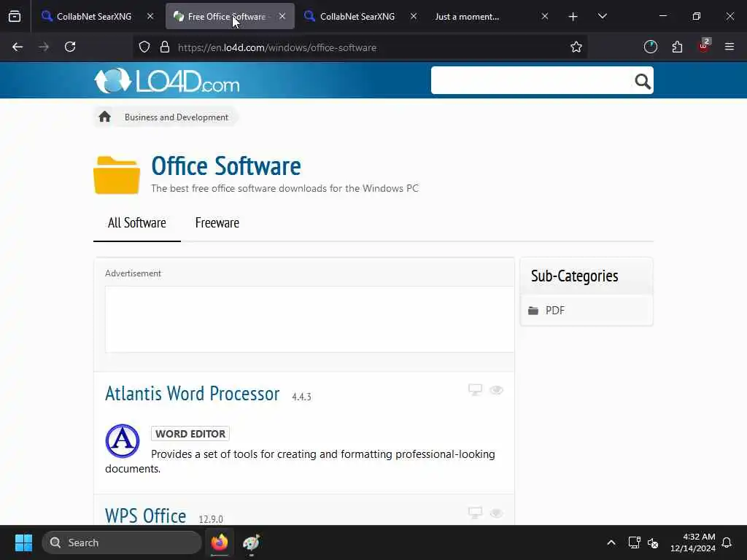The image size is (747, 560).
Task: Open Atlantis Word Processor title link
Action: 193,394
